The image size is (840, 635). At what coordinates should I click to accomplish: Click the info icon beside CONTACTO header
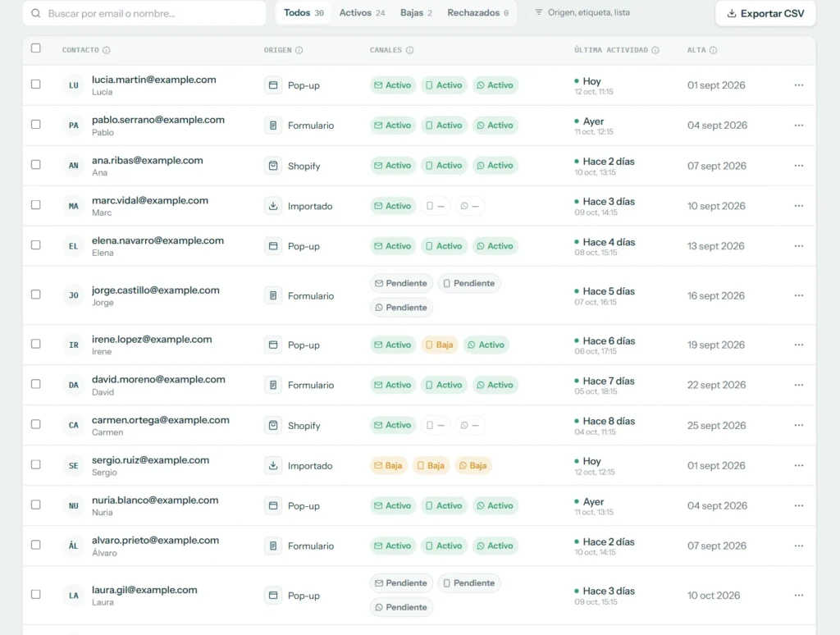[106, 50]
